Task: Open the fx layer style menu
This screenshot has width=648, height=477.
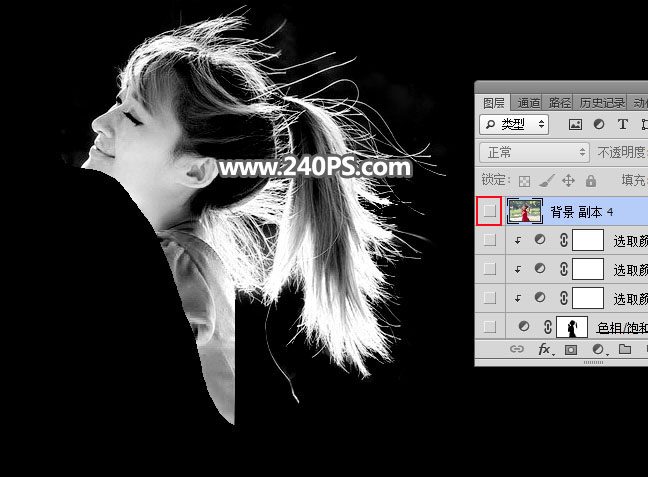Action: click(x=545, y=349)
